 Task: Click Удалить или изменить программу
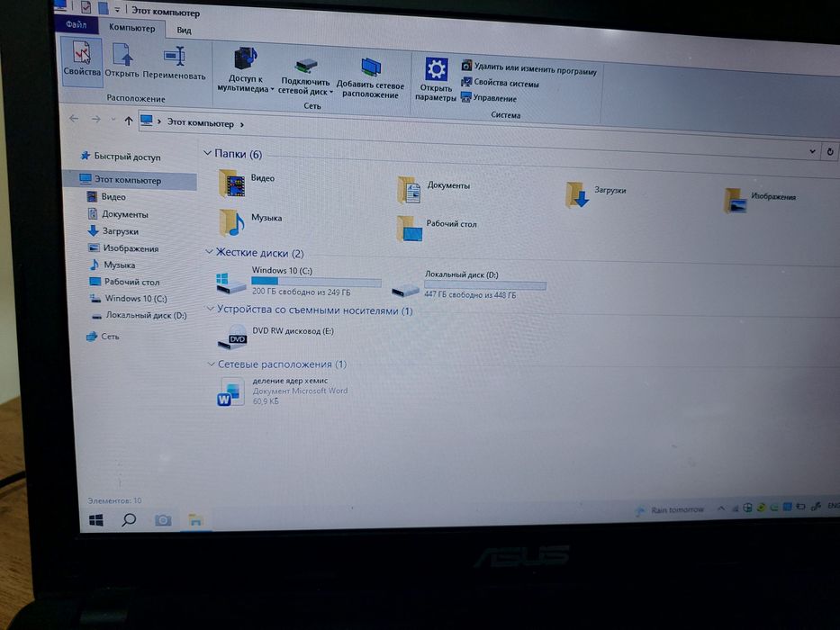click(529, 68)
